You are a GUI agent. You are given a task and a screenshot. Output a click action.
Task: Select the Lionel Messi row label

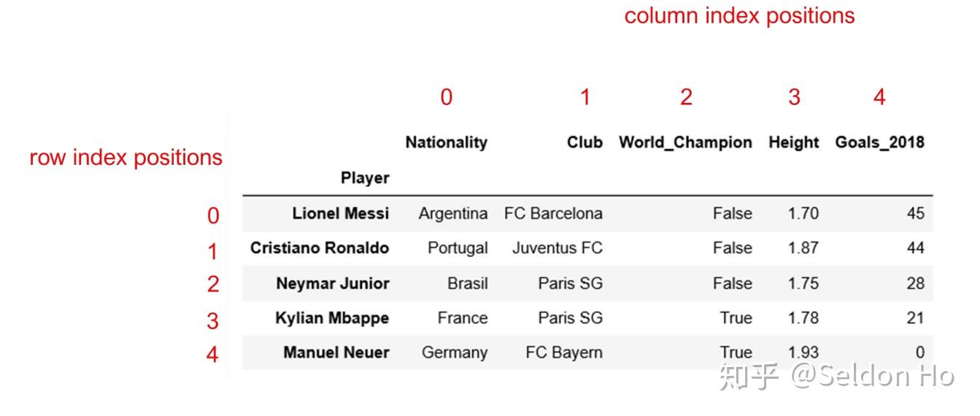[340, 213]
